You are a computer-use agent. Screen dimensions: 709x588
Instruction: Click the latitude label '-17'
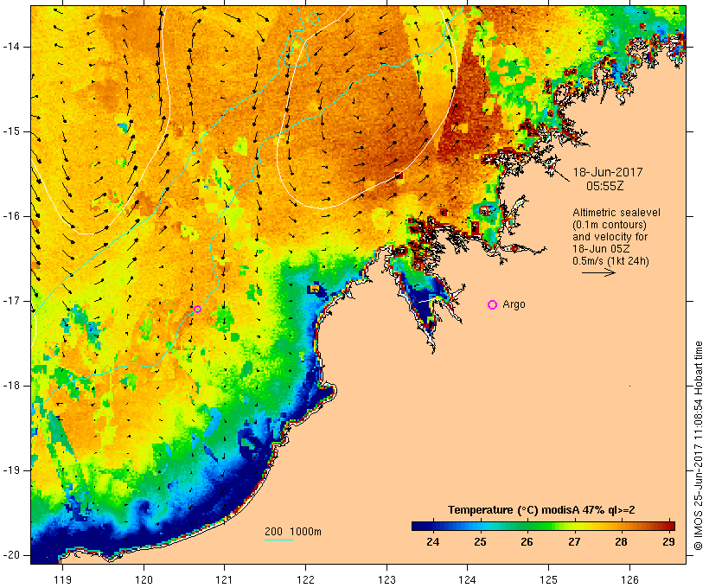(11, 301)
